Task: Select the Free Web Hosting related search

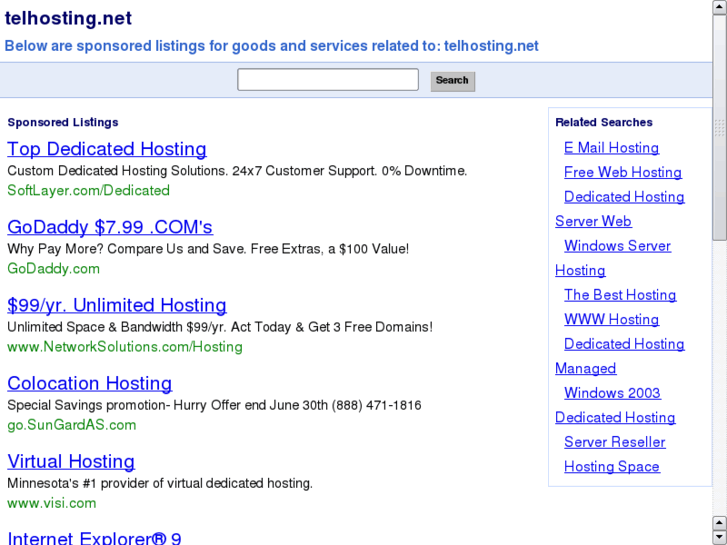Action: click(x=623, y=172)
